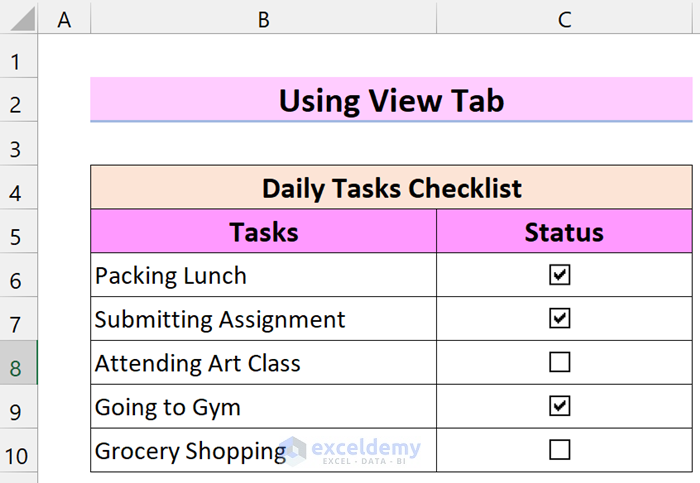The height and width of the screenshot is (483, 700).
Task: Select row 5 header
Action: pyautogui.click(x=17, y=232)
